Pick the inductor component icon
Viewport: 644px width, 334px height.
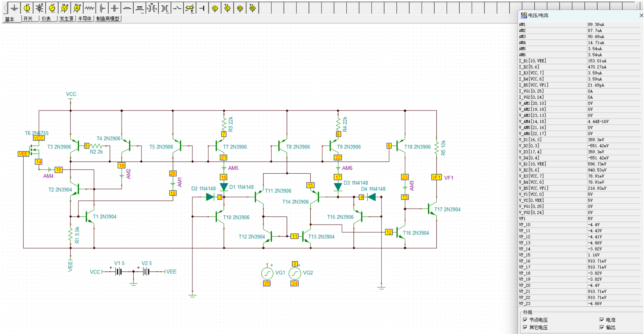pyautogui.click(x=127, y=8)
